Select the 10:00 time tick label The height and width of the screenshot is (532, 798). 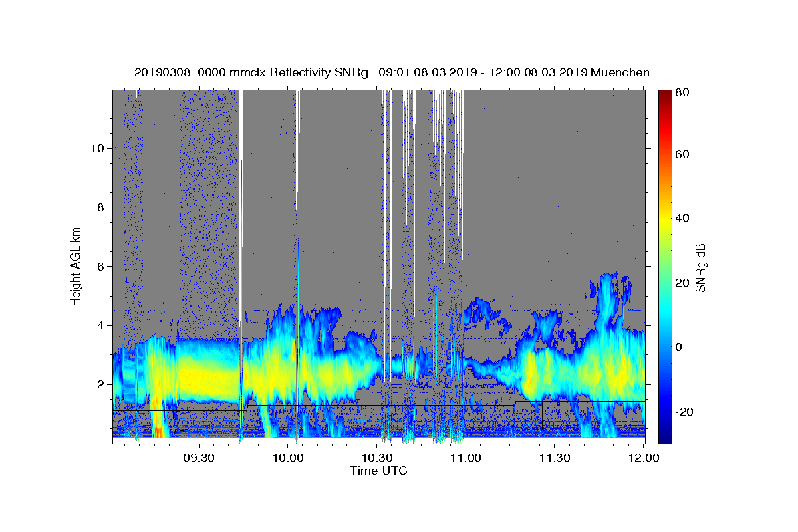pos(288,458)
